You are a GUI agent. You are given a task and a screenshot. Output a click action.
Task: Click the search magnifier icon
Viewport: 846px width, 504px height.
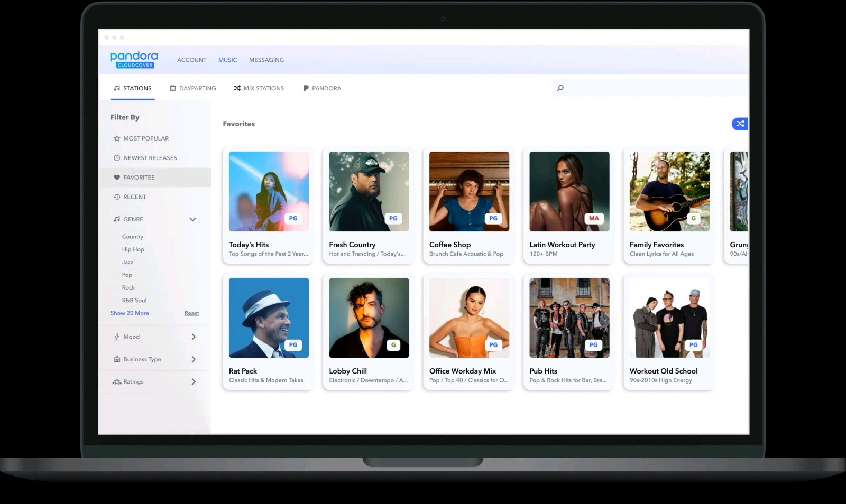pos(560,88)
